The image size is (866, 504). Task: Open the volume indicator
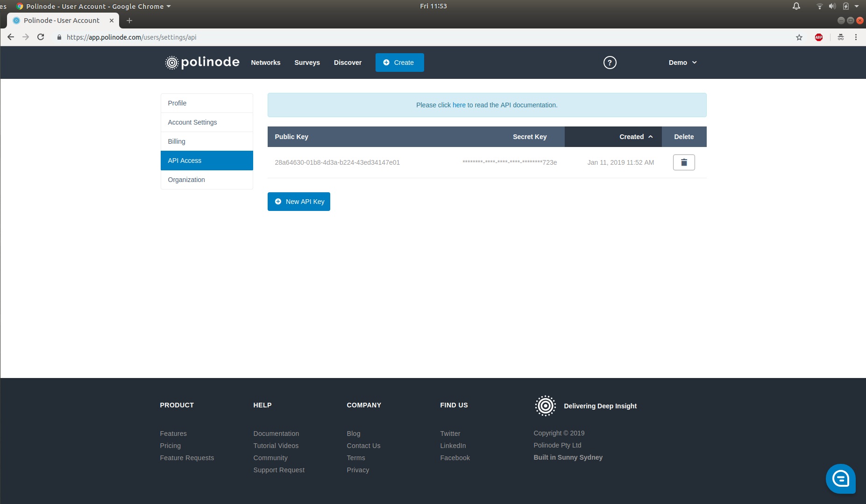point(832,6)
